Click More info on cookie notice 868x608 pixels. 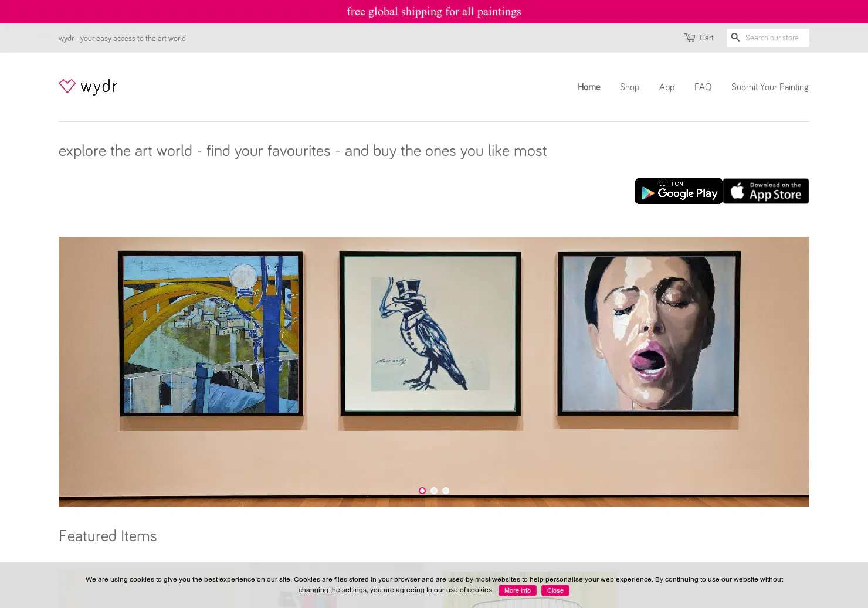tap(517, 590)
